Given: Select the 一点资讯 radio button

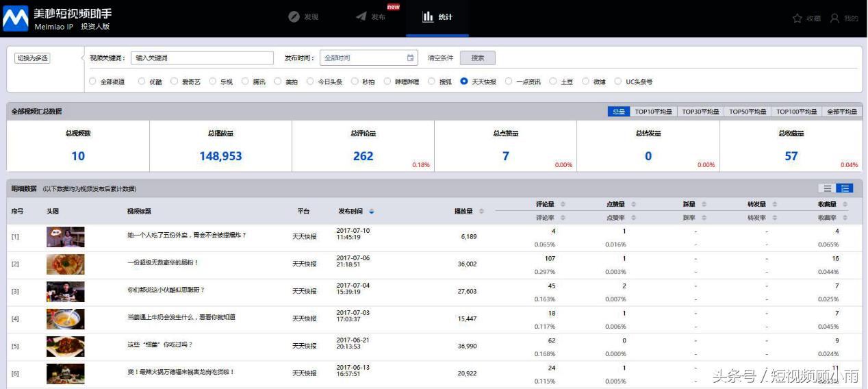Looking at the screenshot, I should pos(509,81).
